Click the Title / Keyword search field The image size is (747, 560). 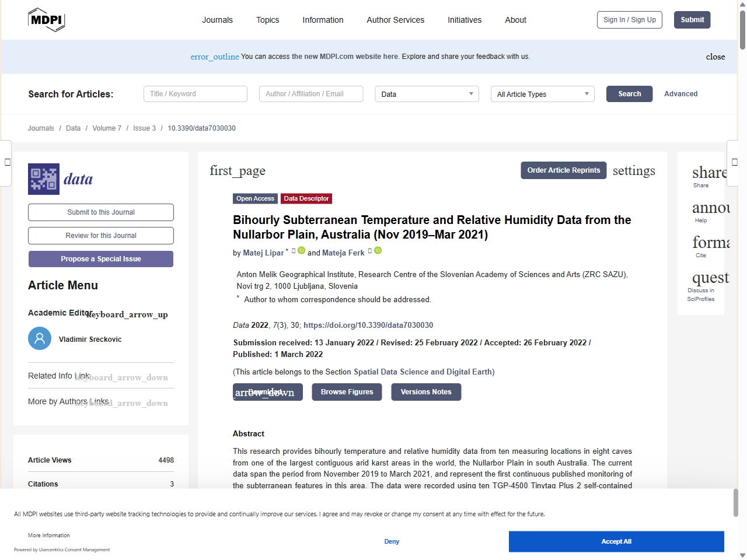coord(196,94)
